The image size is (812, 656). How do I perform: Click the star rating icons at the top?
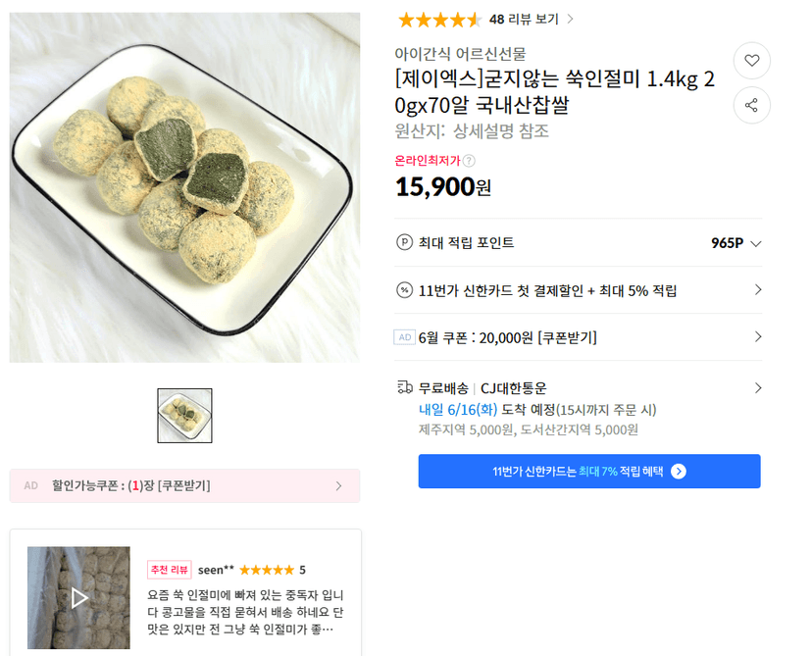439,21
